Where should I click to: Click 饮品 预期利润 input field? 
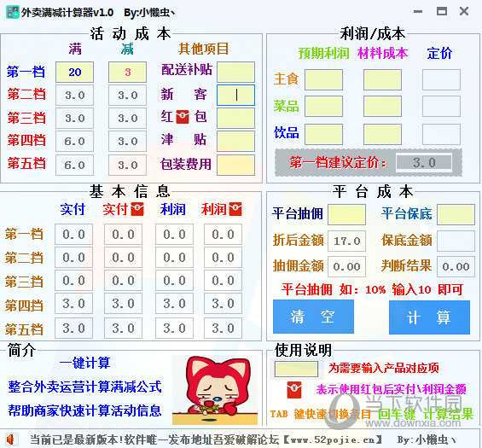pyautogui.click(x=323, y=134)
